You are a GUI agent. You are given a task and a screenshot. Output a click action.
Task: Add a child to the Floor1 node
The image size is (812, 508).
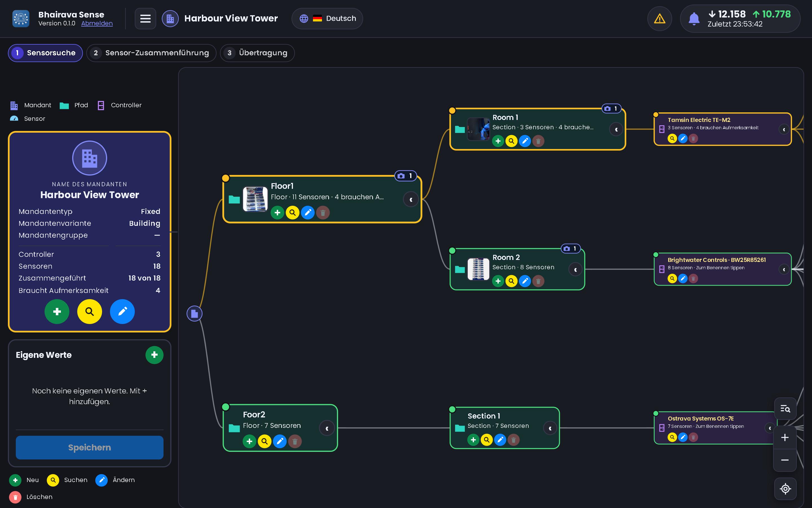click(277, 213)
